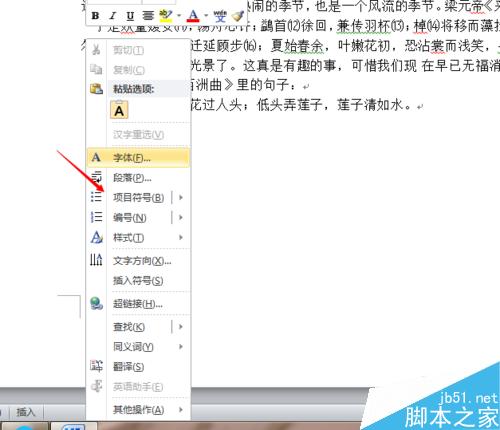Screen dimensions: 500x430
Task: Toggle italic in the mini toolbar
Action: point(113,16)
